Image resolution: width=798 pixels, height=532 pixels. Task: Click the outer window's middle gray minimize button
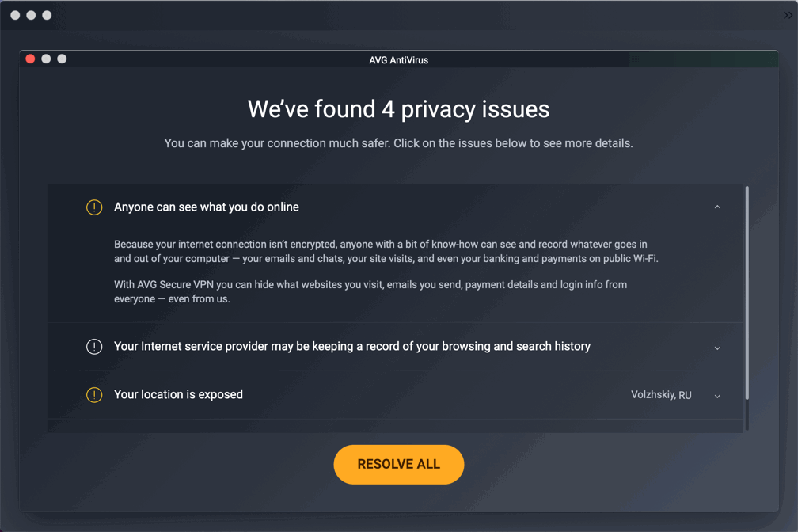(31, 15)
